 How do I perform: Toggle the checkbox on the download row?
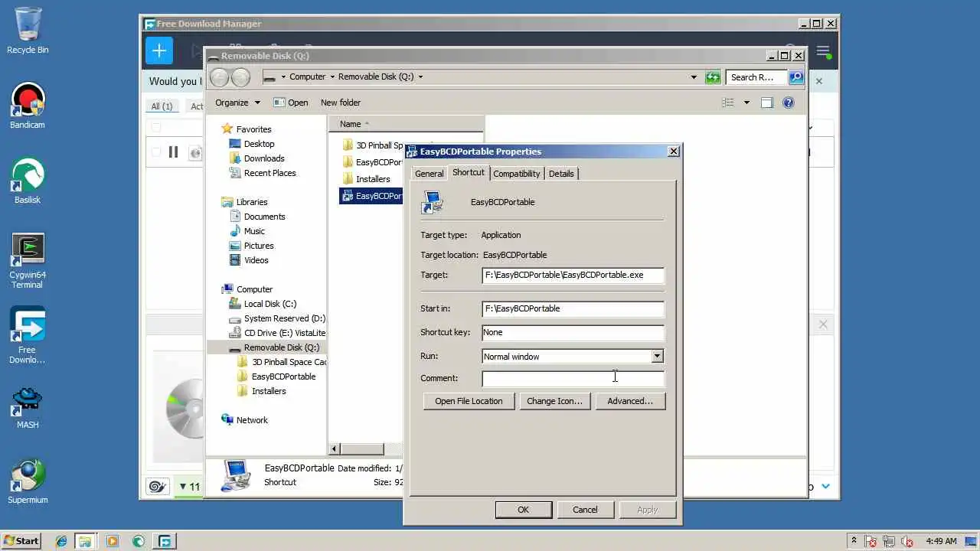point(156,152)
